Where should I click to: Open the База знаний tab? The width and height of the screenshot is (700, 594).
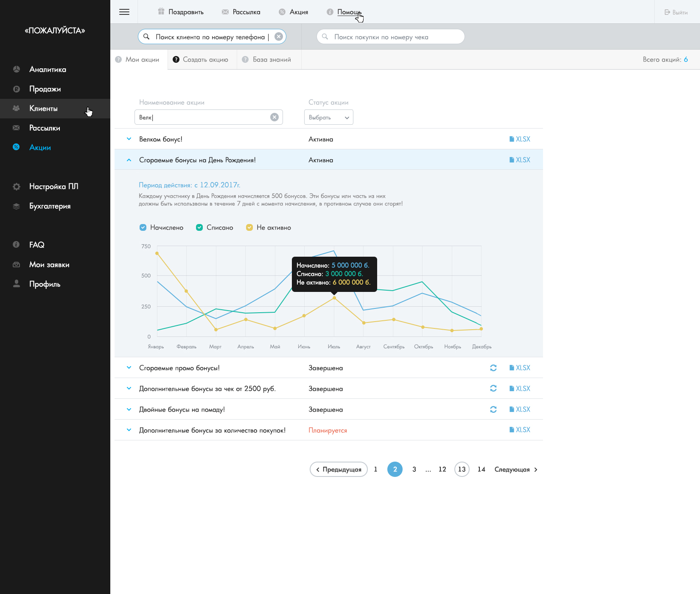pos(267,59)
